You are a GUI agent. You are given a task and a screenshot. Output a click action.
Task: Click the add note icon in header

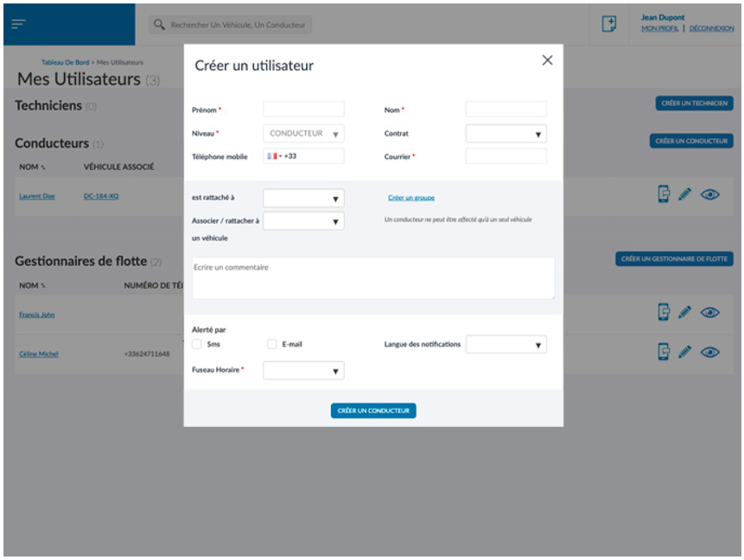pos(608,24)
